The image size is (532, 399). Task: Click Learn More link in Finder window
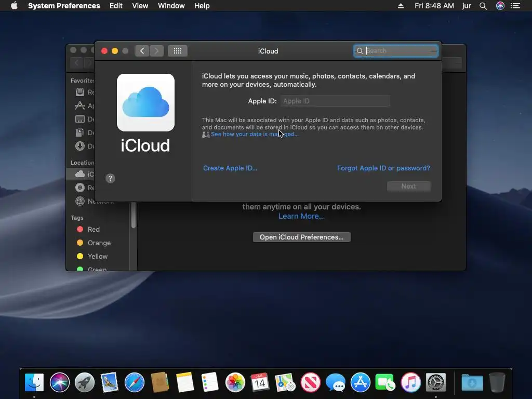[301, 216]
